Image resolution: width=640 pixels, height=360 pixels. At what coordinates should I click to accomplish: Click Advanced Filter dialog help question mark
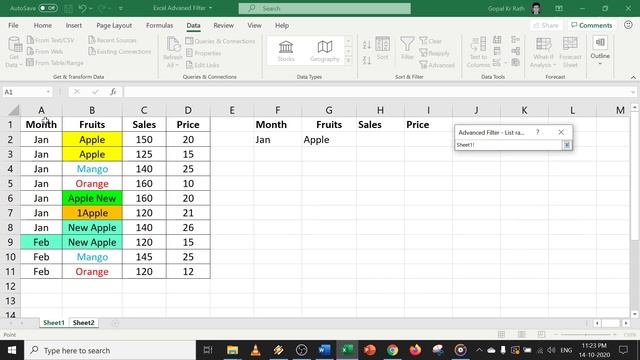(538, 132)
